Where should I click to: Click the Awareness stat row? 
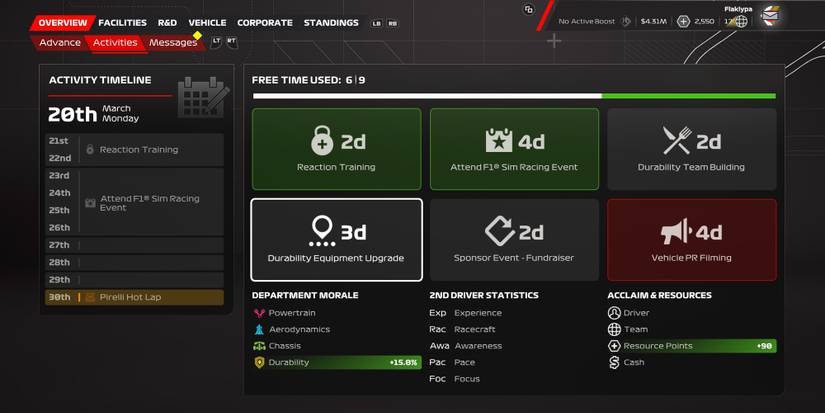click(466, 346)
